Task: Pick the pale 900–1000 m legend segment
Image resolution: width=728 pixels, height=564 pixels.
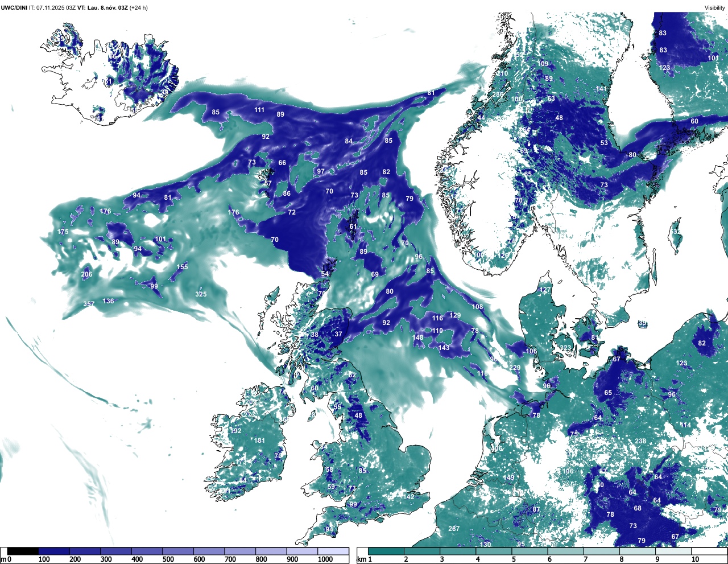Action: click(x=301, y=551)
